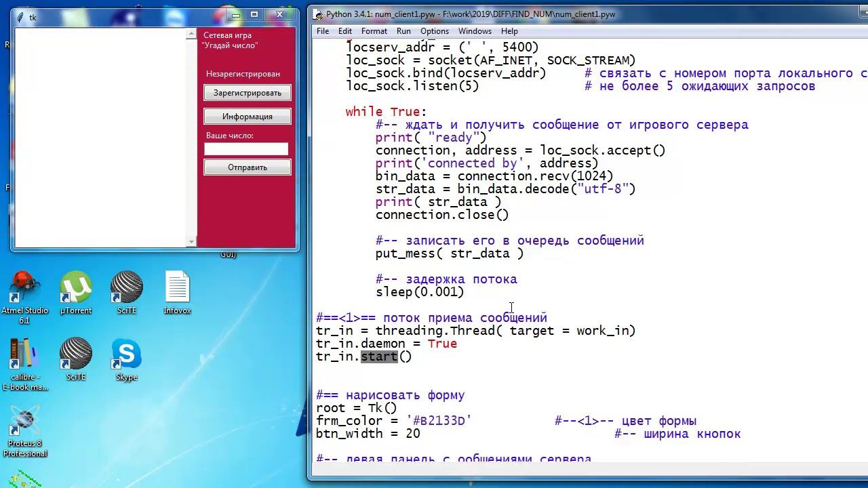Viewport: 868px width, 488px height.
Task: Click the 'while True:' line in editor
Action: pyautogui.click(x=386, y=112)
